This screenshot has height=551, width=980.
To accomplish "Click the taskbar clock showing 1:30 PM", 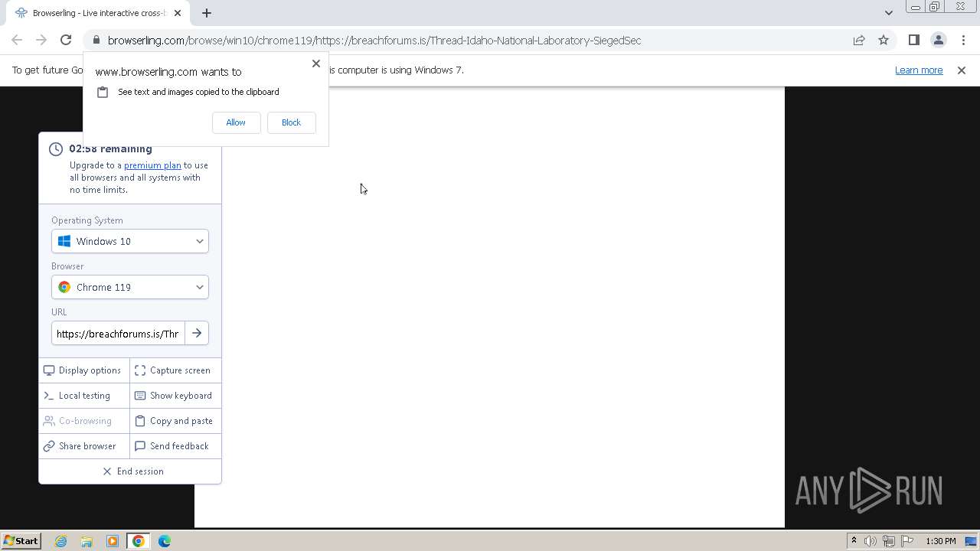I will pos(941,541).
